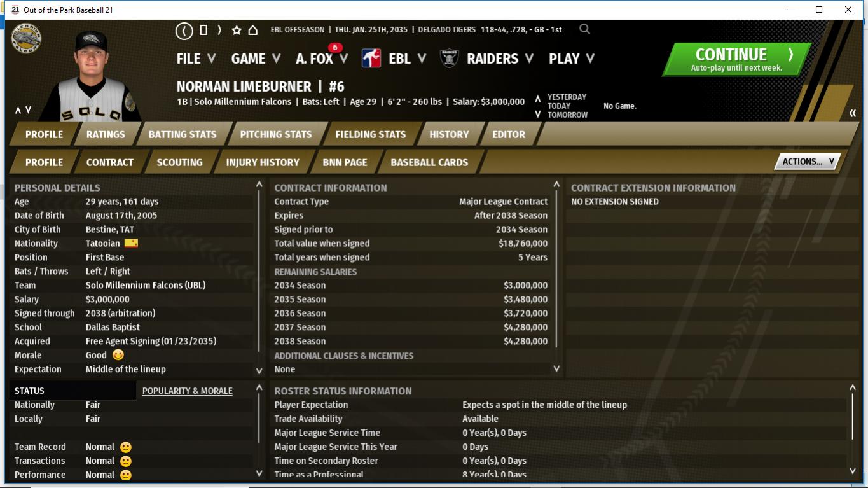Open the search magnifier icon

click(x=584, y=29)
